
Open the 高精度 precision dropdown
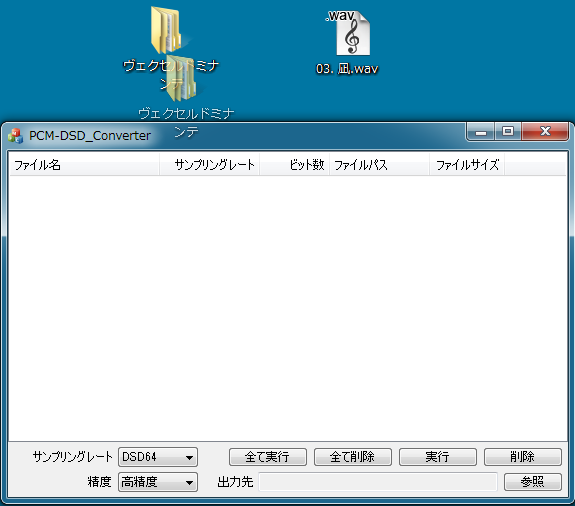158,481
